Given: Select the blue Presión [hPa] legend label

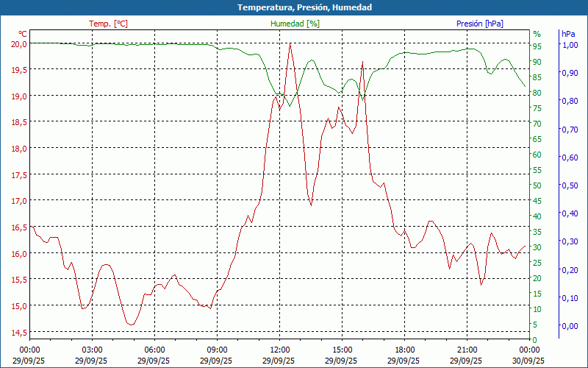Looking at the screenshot, I should point(479,24).
